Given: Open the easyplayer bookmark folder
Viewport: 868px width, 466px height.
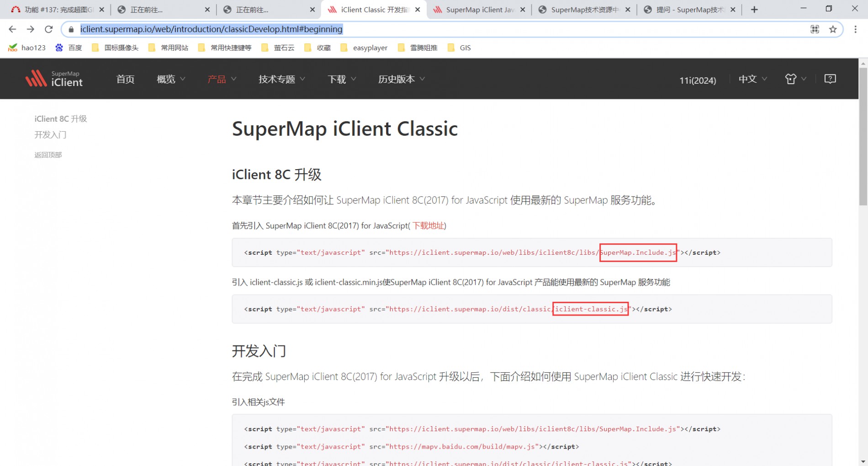Looking at the screenshot, I should click(x=364, y=48).
